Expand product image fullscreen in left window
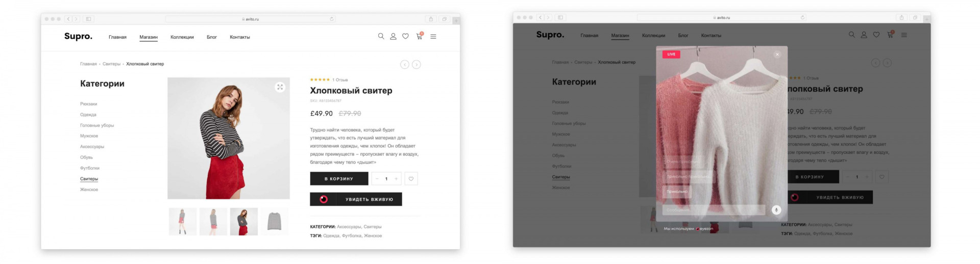The width and height of the screenshot is (980, 264). click(x=280, y=87)
